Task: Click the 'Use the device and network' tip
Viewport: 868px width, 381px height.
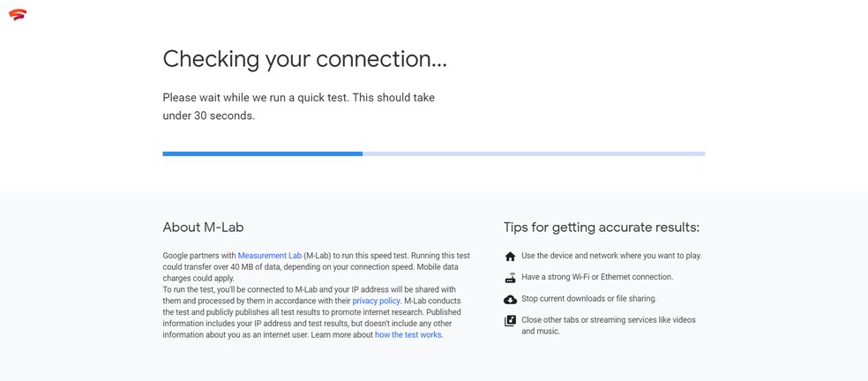Action: [611, 256]
